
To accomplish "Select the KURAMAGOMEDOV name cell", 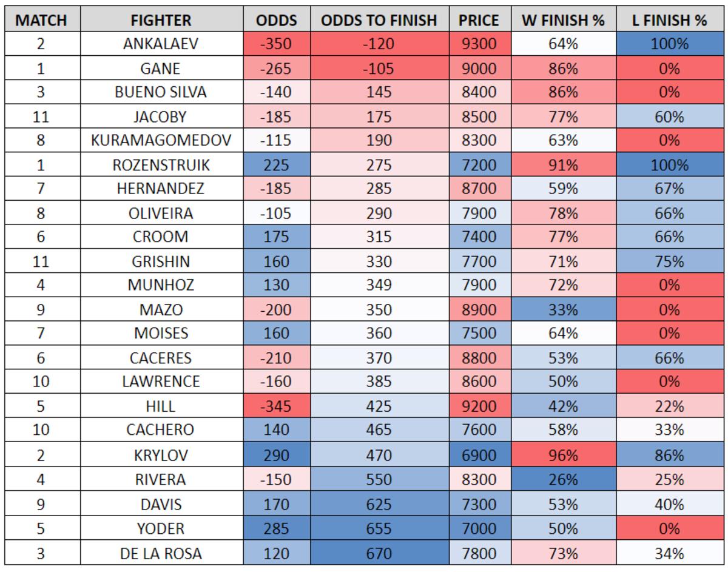I will tap(161, 140).
